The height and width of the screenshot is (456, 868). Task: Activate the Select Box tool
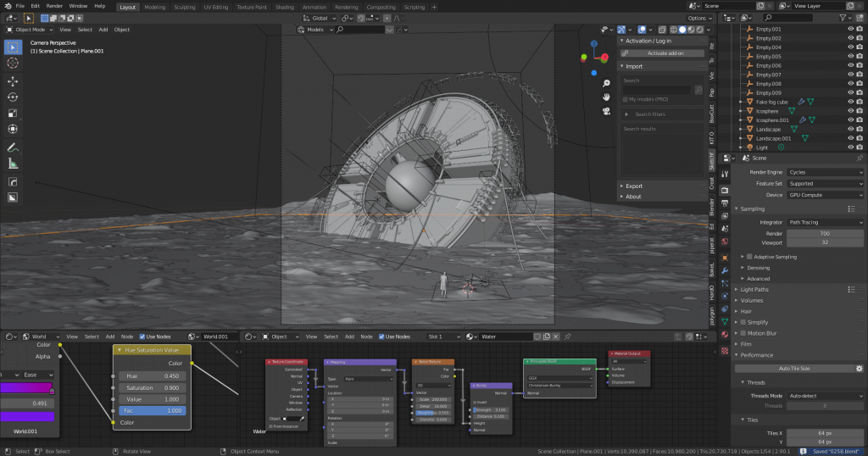(x=12, y=47)
